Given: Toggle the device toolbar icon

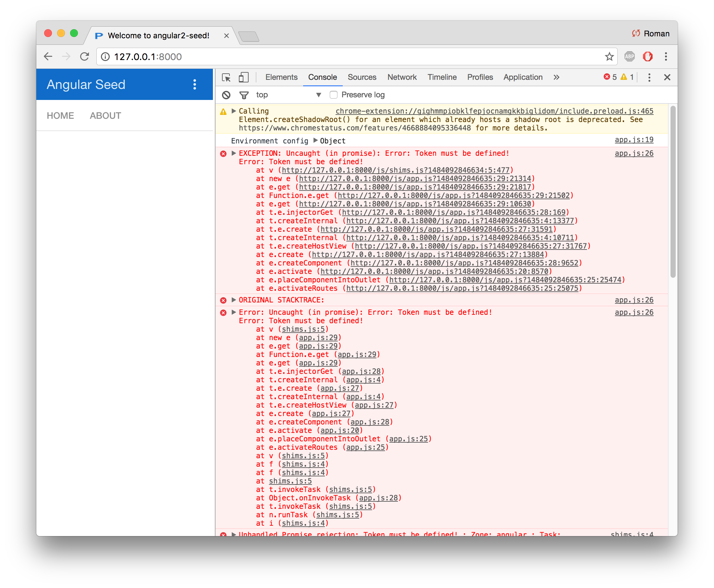Looking at the screenshot, I should pos(243,78).
